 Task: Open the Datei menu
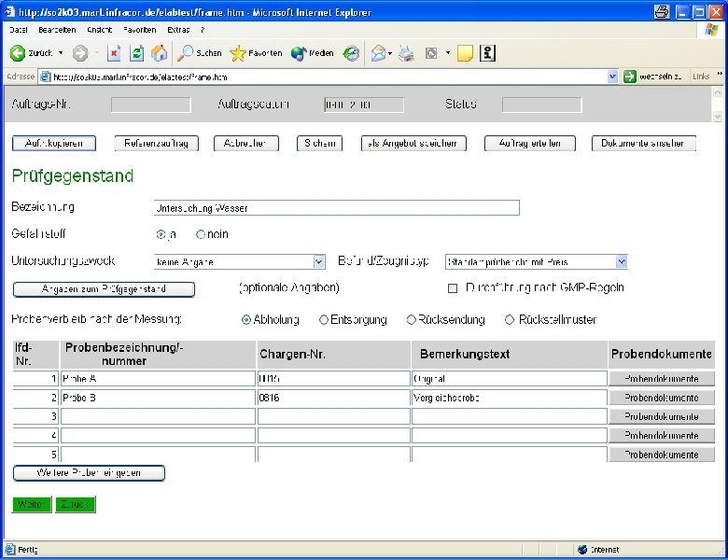coord(19,30)
